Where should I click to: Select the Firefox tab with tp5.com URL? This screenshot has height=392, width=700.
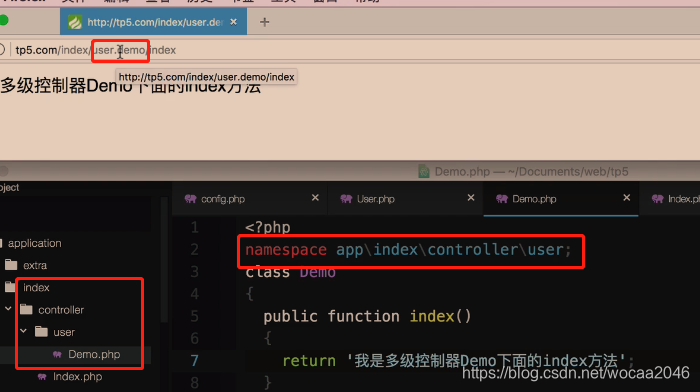[154, 22]
